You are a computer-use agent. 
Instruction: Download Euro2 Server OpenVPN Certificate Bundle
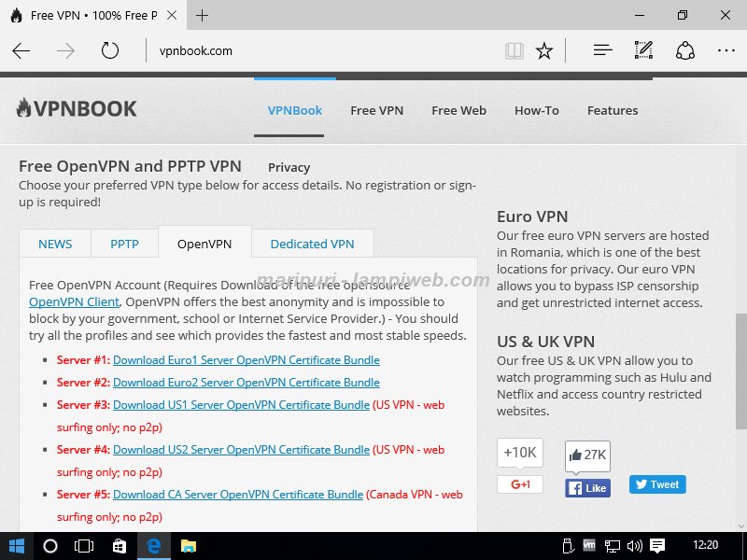click(x=246, y=383)
